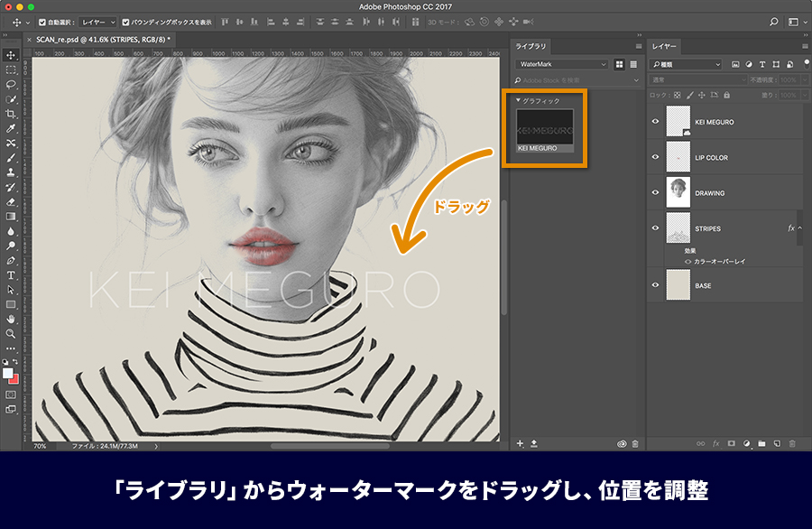Select the Hand tool
This screenshot has width=812, height=529.
click(10, 320)
